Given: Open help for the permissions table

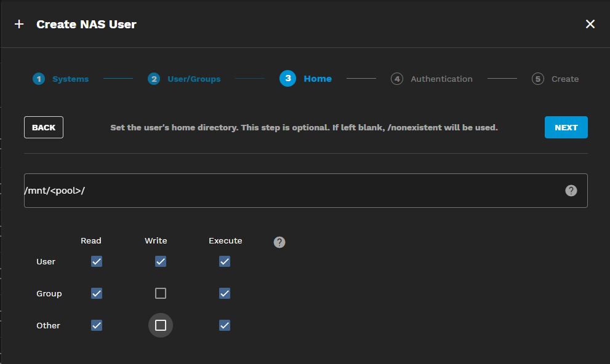Looking at the screenshot, I should (x=279, y=242).
